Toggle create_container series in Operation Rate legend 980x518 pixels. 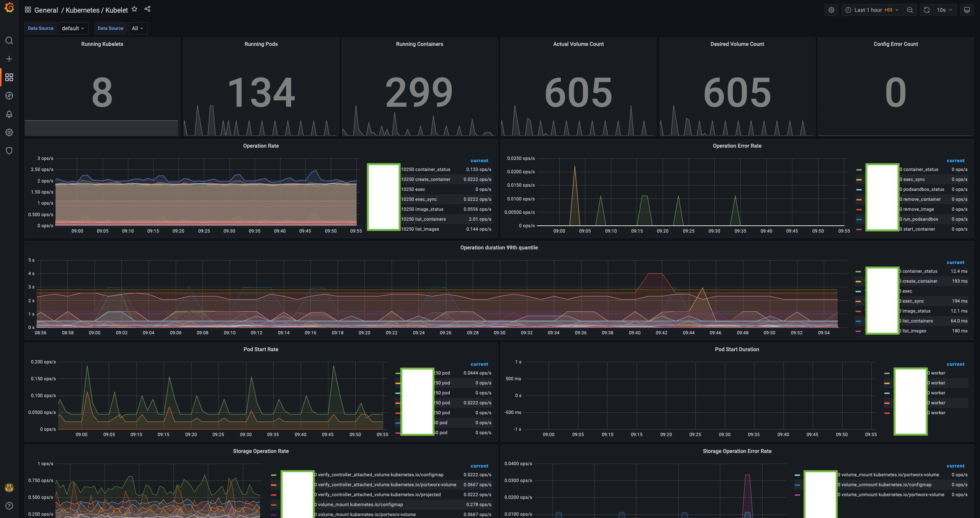click(425, 179)
